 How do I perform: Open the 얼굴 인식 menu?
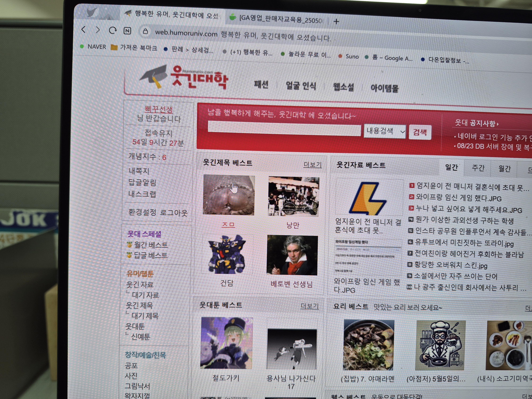(301, 86)
